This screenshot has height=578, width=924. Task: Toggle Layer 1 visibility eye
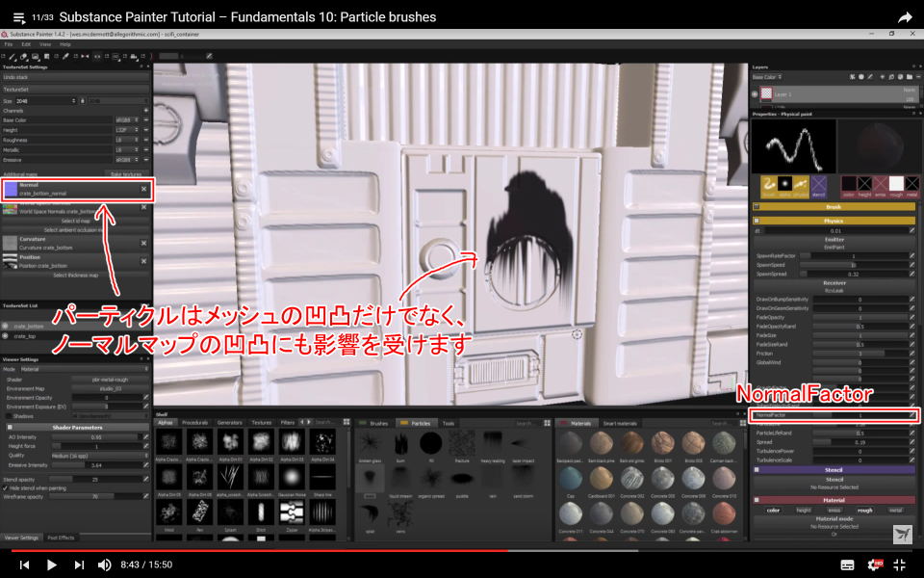click(755, 93)
